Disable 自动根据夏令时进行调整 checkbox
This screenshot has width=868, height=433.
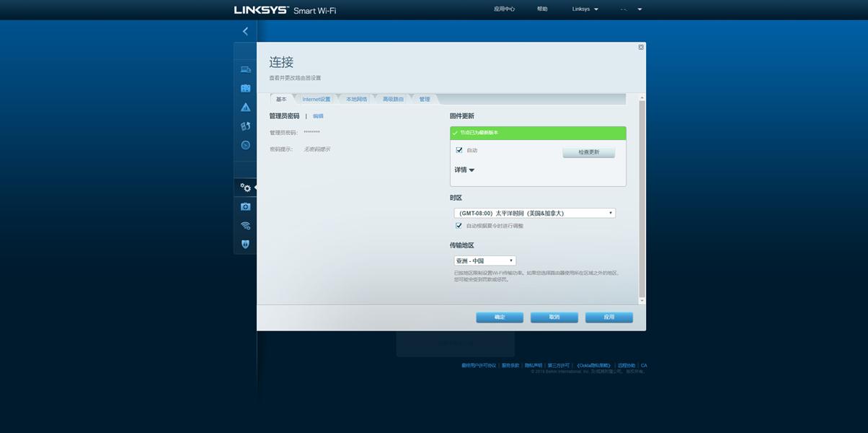click(457, 224)
